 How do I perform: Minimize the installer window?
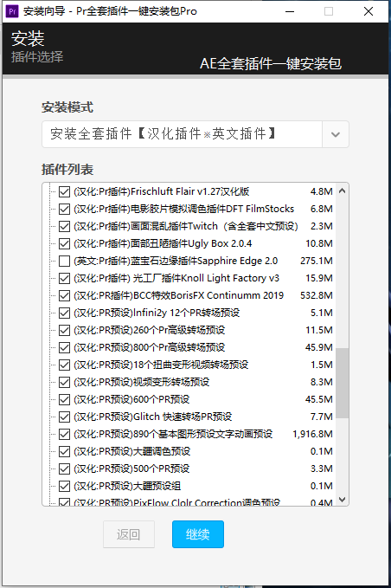[290, 11]
